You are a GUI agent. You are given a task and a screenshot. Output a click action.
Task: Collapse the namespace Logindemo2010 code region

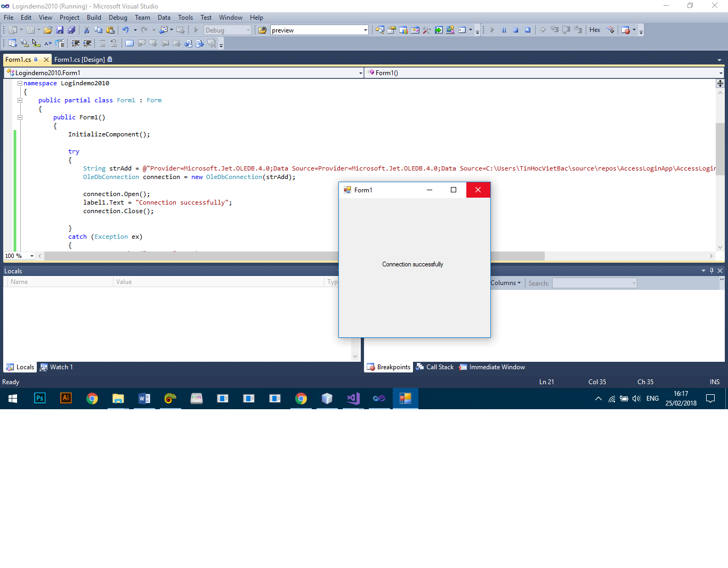click(x=20, y=84)
